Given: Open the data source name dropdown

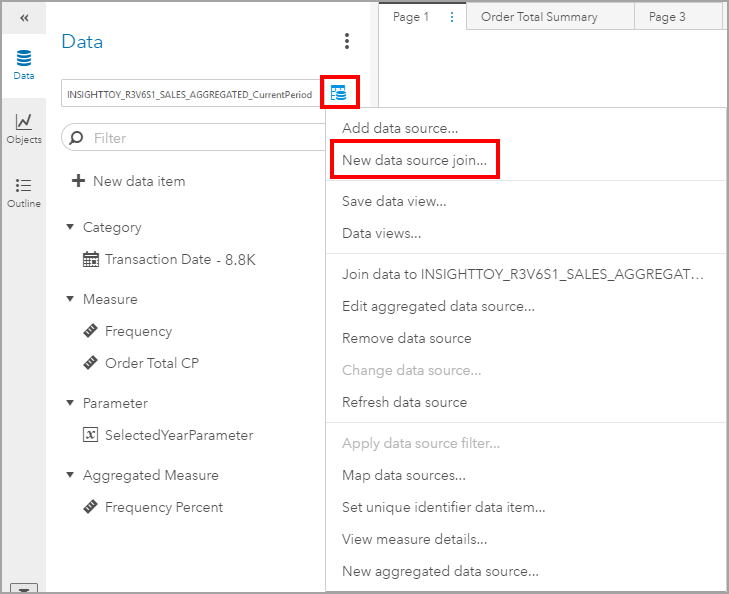Looking at the screenshot, I should click(190, 94).
